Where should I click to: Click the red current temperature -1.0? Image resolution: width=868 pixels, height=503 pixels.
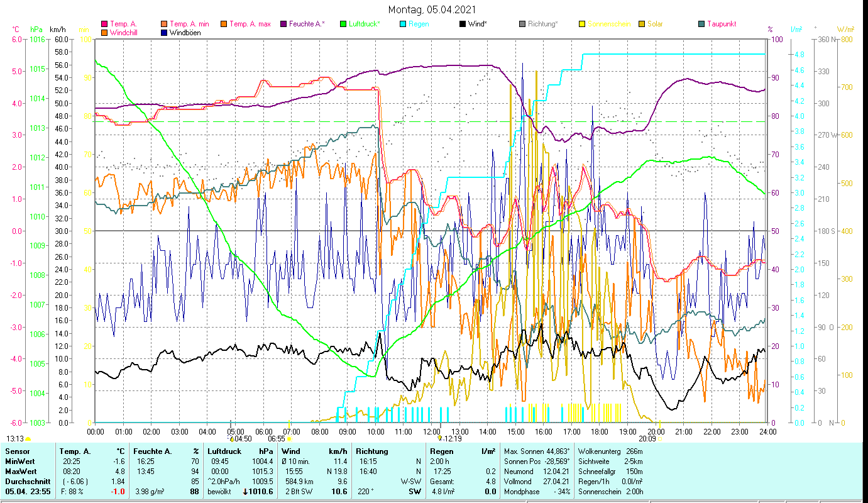click(118, 492)
